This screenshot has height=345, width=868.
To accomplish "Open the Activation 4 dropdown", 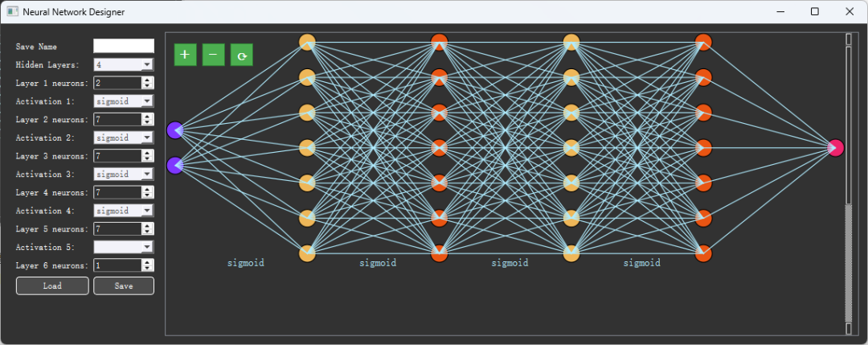I will pos(124,211).
